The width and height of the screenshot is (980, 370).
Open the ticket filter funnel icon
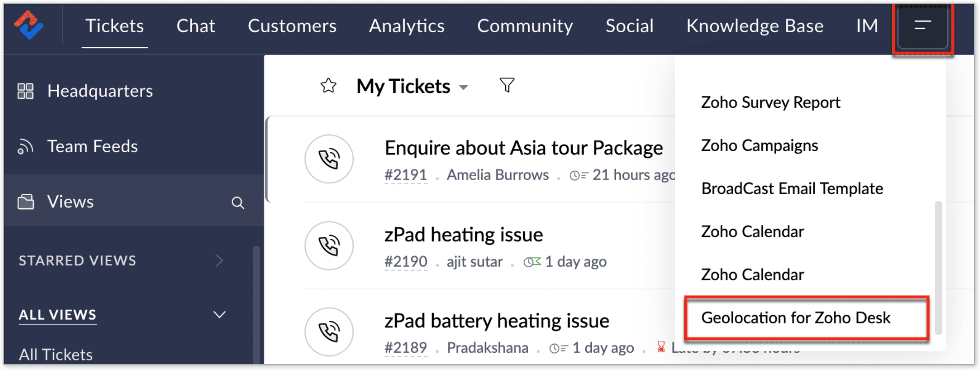point(507,85)
